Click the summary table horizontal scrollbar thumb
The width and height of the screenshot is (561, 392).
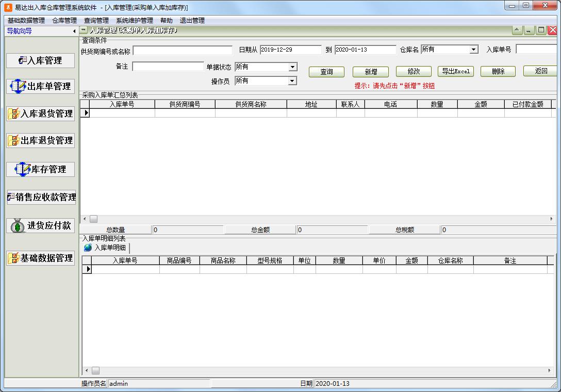(93, 219)
